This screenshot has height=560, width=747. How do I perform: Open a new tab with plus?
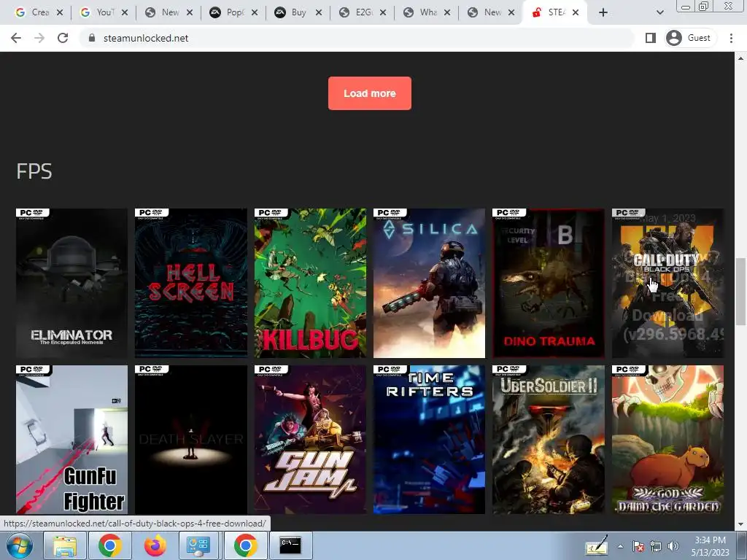click(x=603, y=13)
